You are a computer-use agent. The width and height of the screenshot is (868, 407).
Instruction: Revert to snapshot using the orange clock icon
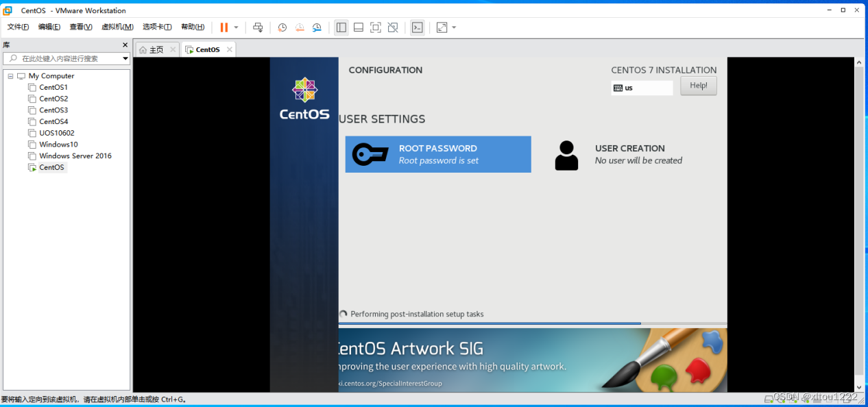(300, 27)
